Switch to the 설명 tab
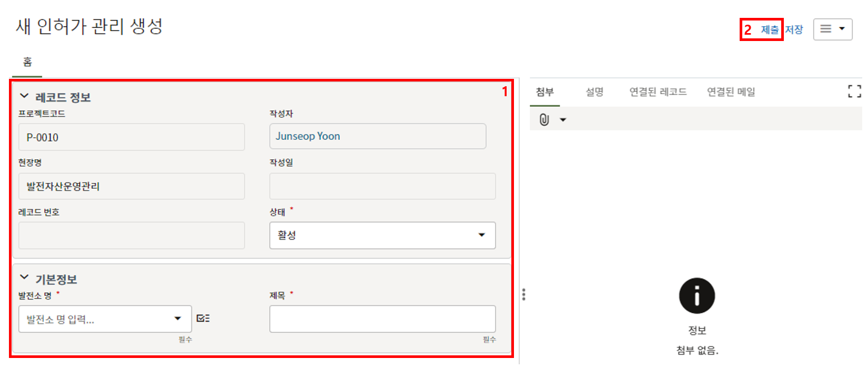Screen dimensions: 868x379 coord(594,92)
